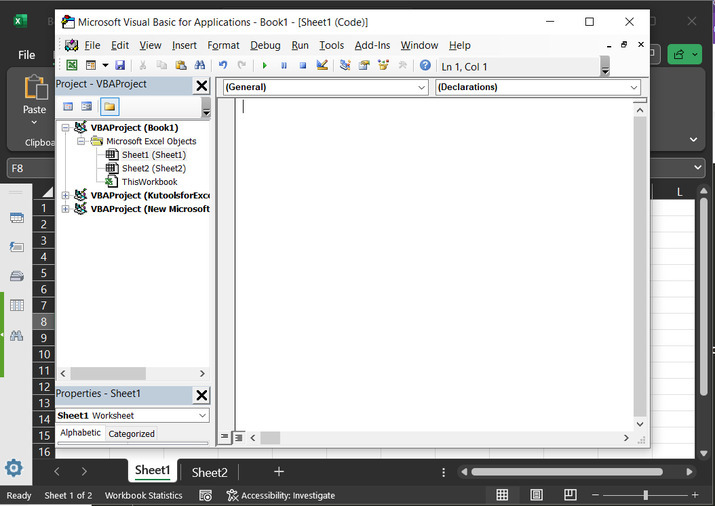
Task: Open the (Declarations) procedure dropdown
Action: coord(634,87)
